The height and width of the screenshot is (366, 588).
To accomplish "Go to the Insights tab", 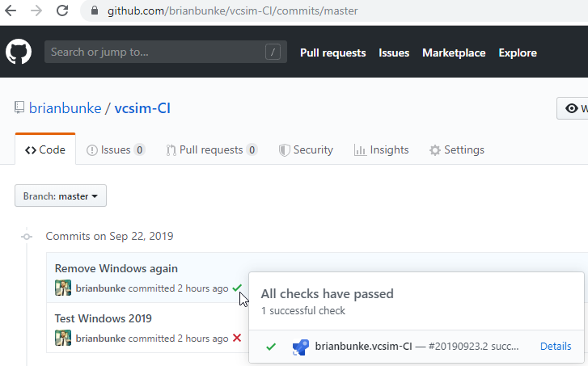I will tap(381, 149).
